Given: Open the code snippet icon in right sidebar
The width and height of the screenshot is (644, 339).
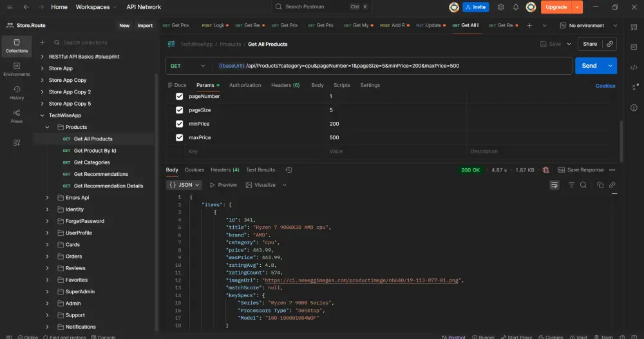Looking at the screenshot, I should point(634,68).
